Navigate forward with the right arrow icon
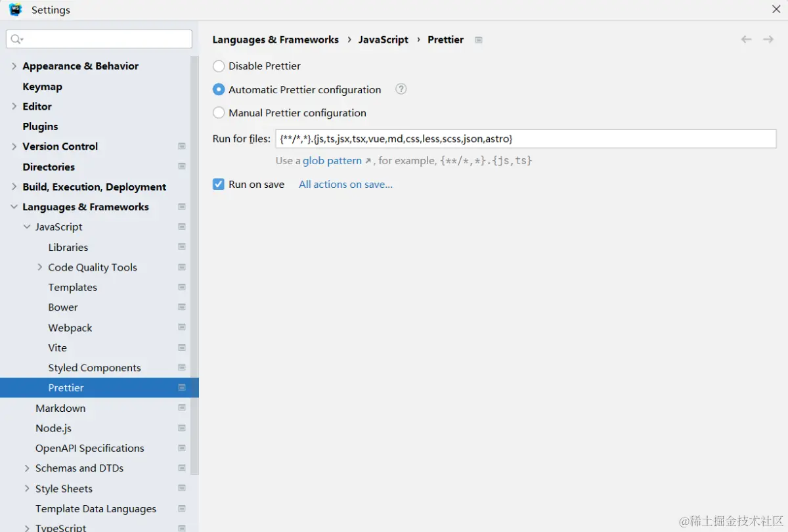Screen dimensions: 788x532 coord(768,39)
